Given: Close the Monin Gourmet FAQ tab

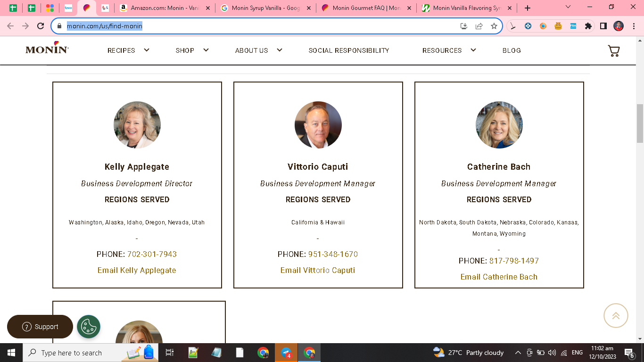Looking at the screenshot, I should coord(409,8).
